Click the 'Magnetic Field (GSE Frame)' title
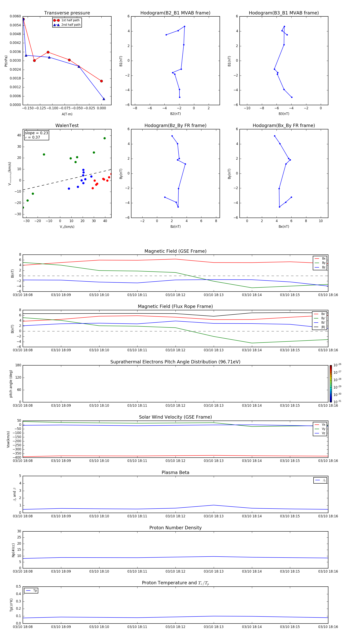This screenshot has height=644, width=351. 175,251
